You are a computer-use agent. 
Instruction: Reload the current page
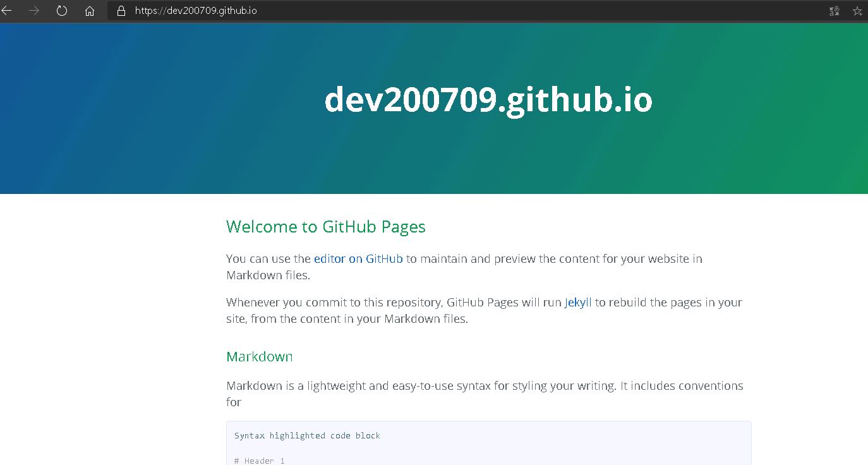[62, 11]
